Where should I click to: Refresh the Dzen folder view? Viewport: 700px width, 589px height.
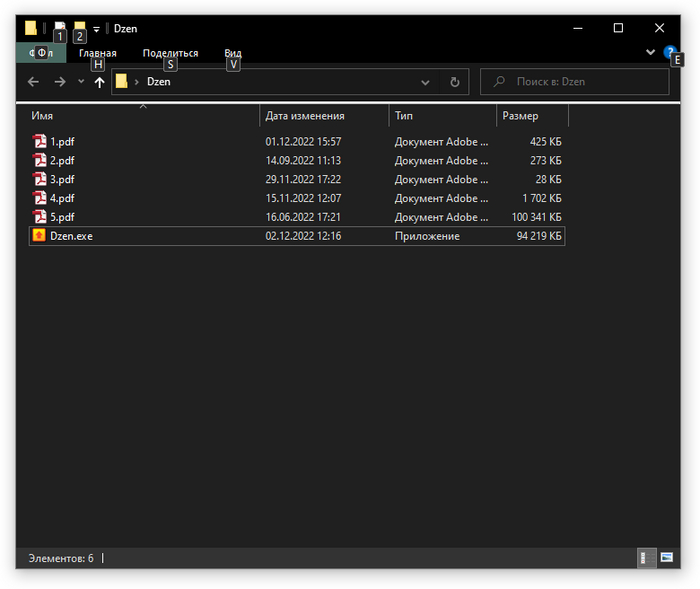[x=455, y=82]
